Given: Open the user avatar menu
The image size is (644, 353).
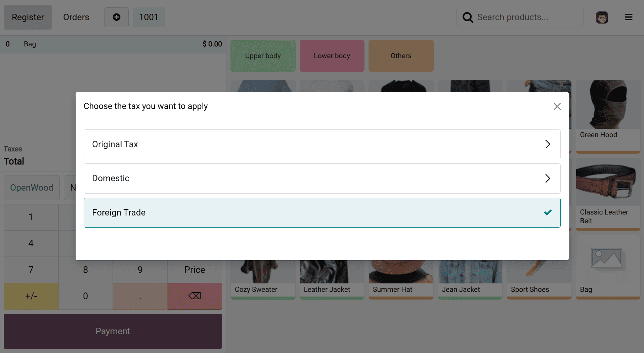Looking at the screenshot, I should [602, 17].
